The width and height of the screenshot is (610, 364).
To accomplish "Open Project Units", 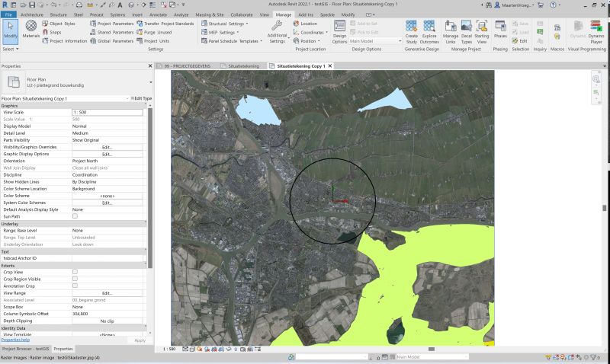I will (x=153, y=41).
